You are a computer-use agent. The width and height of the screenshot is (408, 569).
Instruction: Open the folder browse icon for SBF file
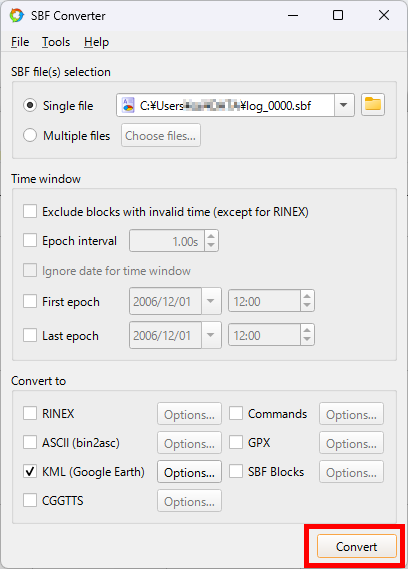pos(373,105)
